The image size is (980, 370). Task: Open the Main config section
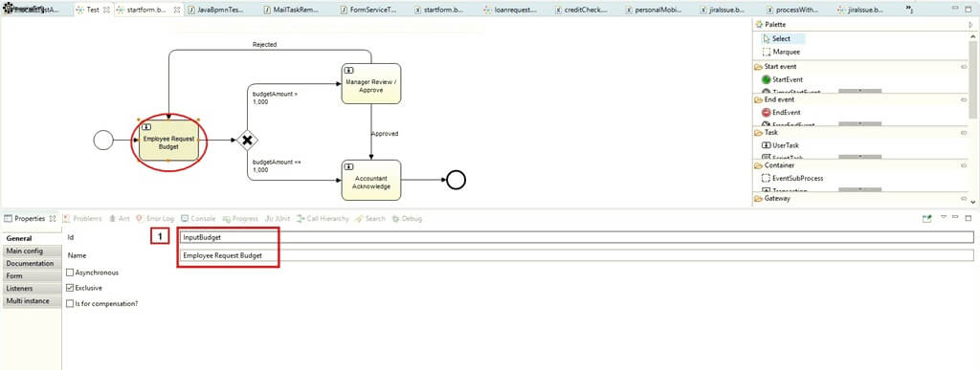(24, 250)
